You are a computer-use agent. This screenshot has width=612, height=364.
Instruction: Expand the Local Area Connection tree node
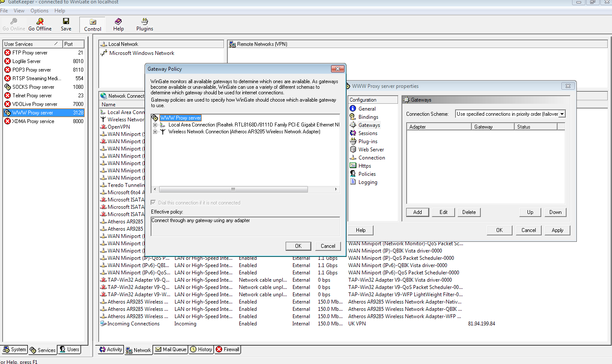tap(155, 125)
